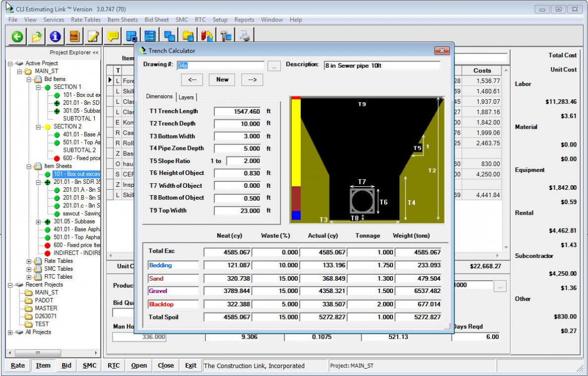Viewport: 588px width, 376px height.
Task: Open the Reports menu
Action: pyautogui.click(x=244, y=20)
